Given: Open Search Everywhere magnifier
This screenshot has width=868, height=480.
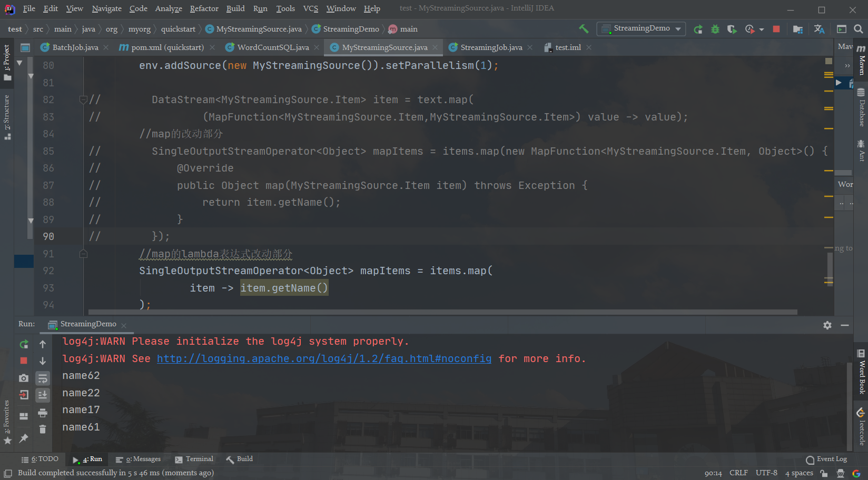Looking at the screenshot, I should coord(859,29).
